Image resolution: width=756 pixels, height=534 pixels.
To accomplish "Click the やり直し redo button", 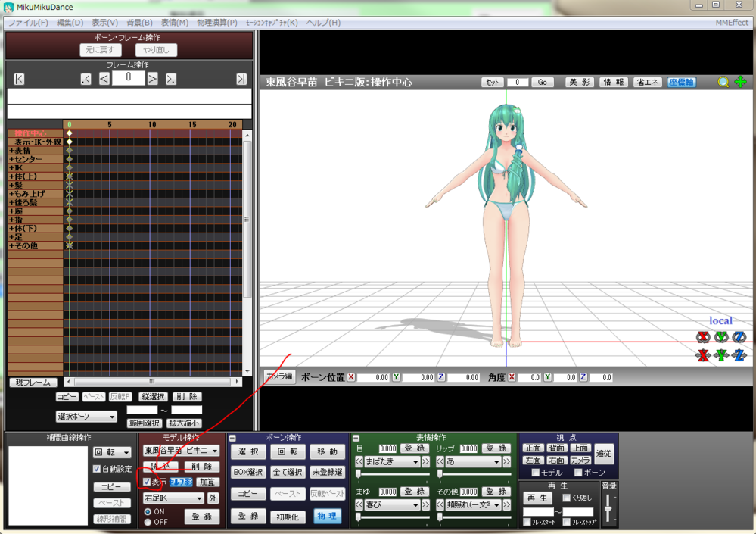I will coord(156,50).
